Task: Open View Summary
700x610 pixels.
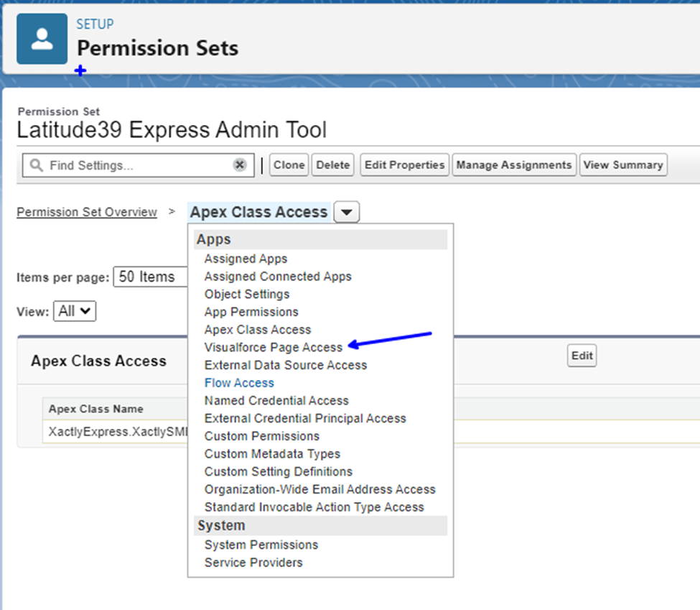Action: (x=623, y=165)
